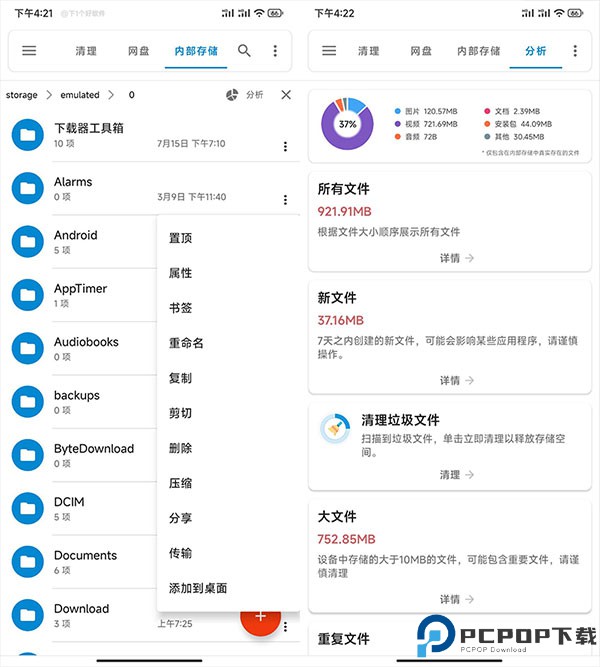The width and height of the screenshot is (600, 667).
Task: Tap the 下载器工具箱 folder icon
Action: pyautogui.click(x=28, y=135)
